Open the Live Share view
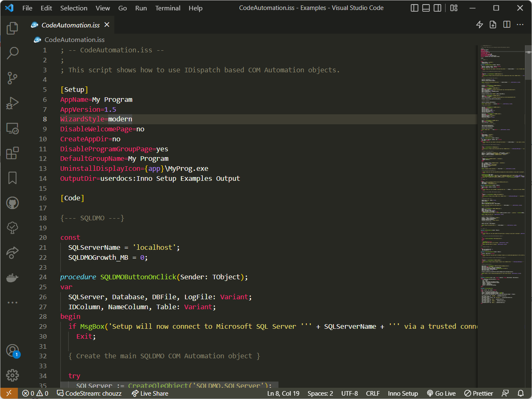Screen dimensions: 532x399 pos(12,252)
